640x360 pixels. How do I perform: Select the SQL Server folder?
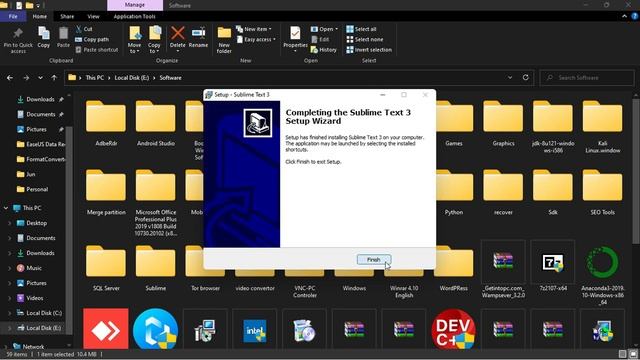[106, 268]
